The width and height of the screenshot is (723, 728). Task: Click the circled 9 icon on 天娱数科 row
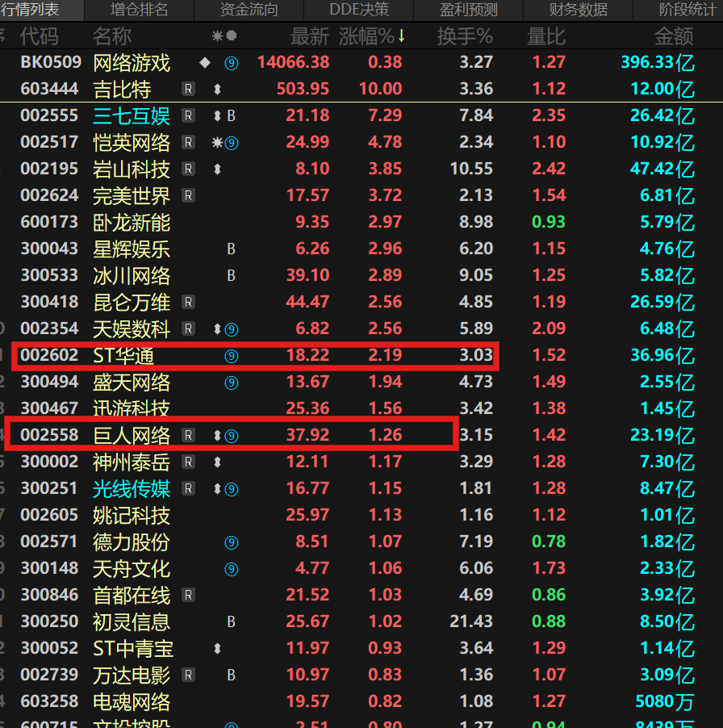click(x=231, y=329)
